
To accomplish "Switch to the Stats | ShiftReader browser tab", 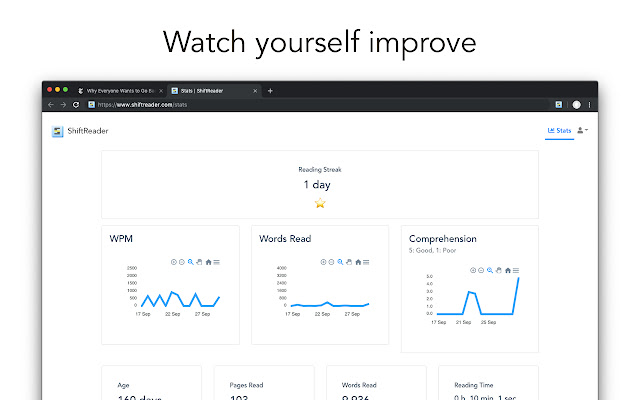I will (x=212, y=91).
